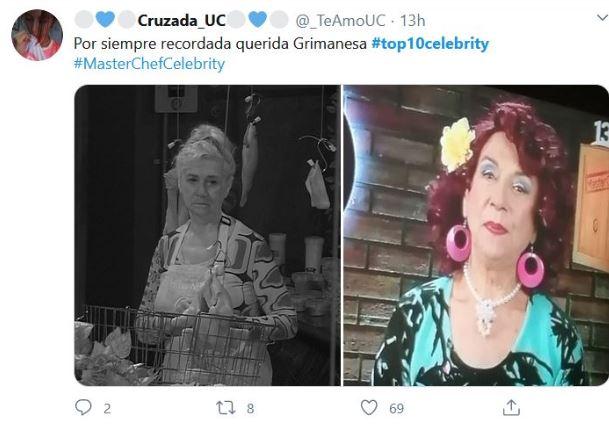Expand tweet options chevron menu
609x428 pixels.
point(602,17)
